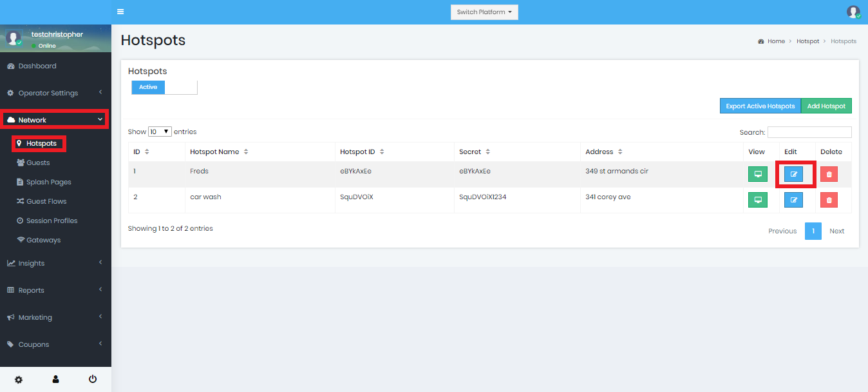This screenshot has width=868, height=392.
Task: View the Freds hotspot monitor icon
Action: click(x=758, y=174)
